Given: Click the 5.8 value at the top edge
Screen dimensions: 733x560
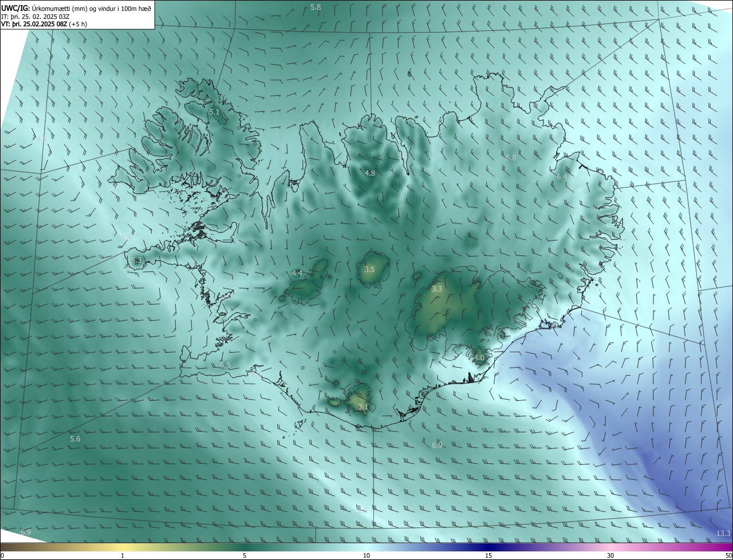Looking at the screenshot, I should pos(316,7).
